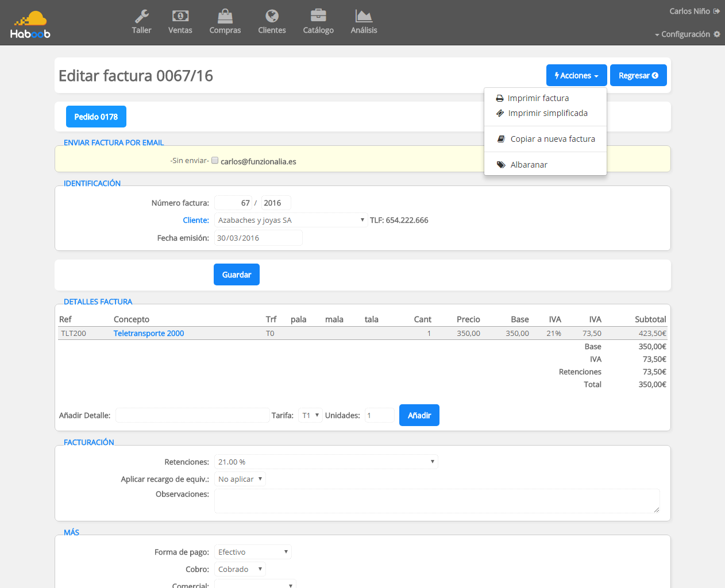The height and width of the screenshot is (588, 725).
Task: Open the Retenciones 21.00 % dropdown
Action: point(326,462)
